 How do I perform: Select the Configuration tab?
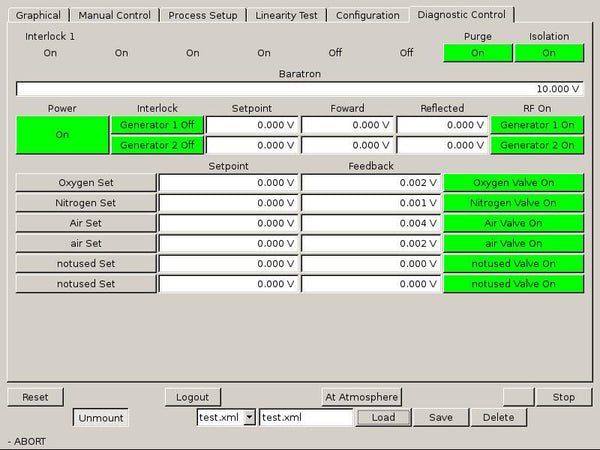pyautogui.click(x=367, y=16)
